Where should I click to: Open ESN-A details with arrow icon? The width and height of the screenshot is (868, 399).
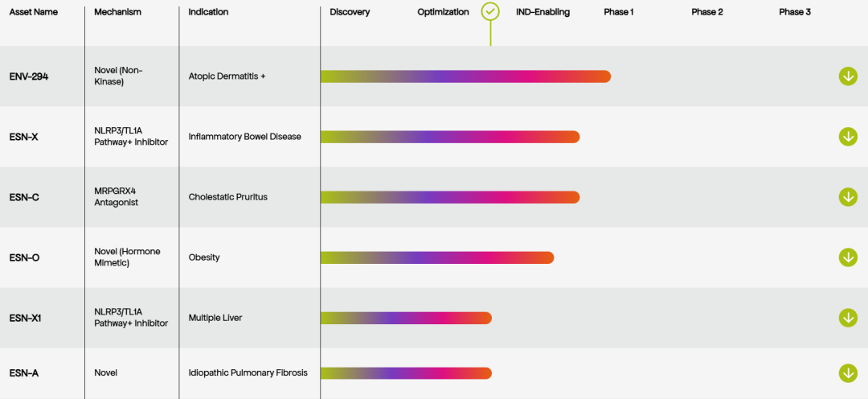point(848,373)
